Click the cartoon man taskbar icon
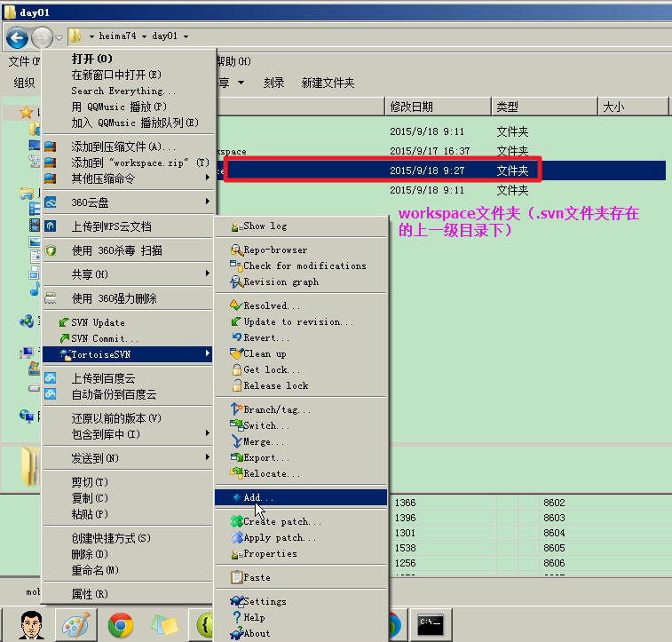The width and height of the screenshot is (672, 642). (31, 625)
